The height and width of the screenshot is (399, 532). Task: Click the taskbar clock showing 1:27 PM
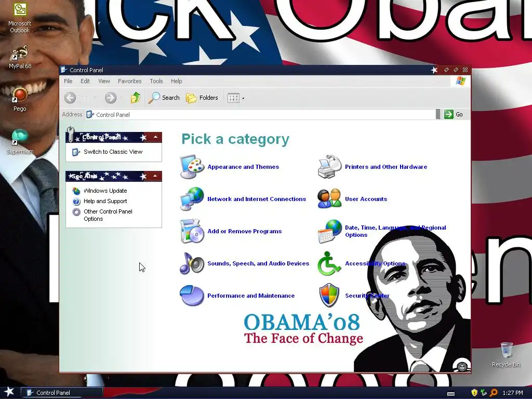click(x=513, y=393)
